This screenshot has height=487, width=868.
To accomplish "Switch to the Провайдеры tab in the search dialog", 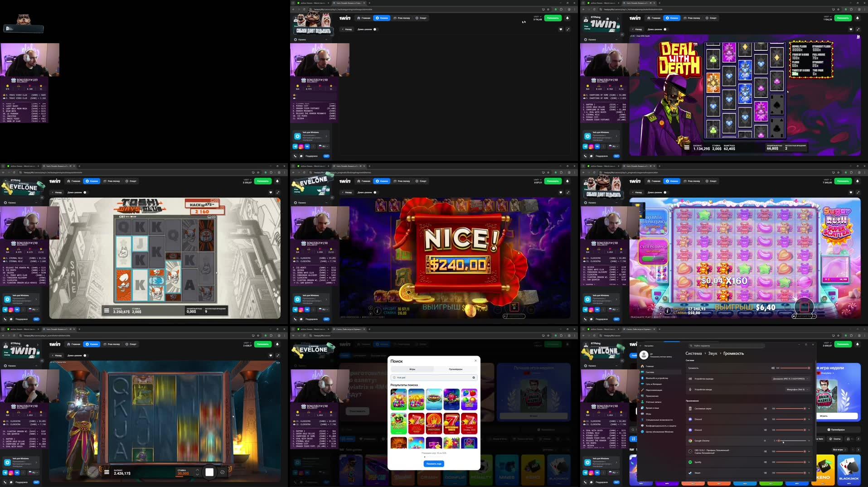I will 456,369.
